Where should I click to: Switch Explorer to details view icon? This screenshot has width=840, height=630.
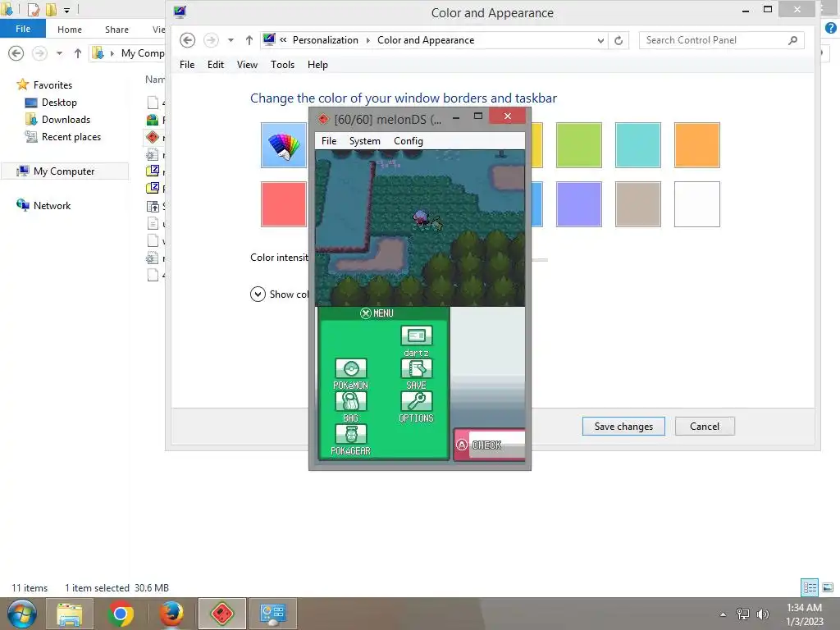pyautogui.click(x=810, y=587)
